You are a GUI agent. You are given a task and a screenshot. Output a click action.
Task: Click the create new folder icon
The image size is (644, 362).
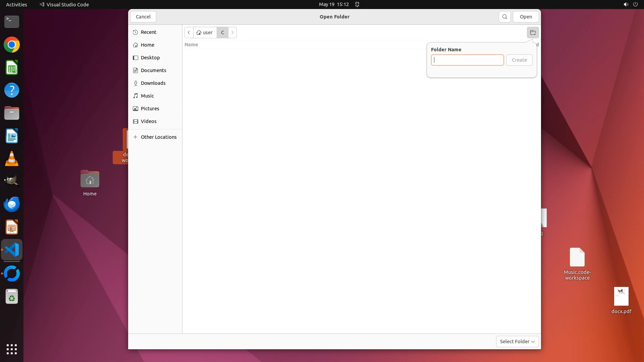pos(533,33)
